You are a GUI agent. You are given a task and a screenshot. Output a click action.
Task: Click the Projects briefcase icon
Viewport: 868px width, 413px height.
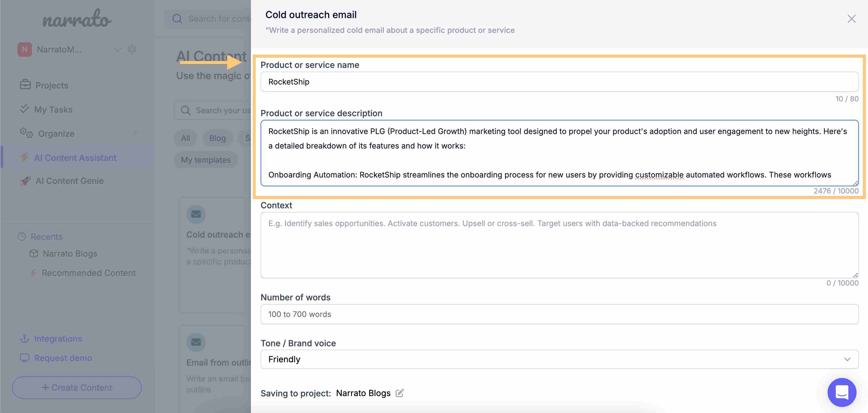point(25,84)
